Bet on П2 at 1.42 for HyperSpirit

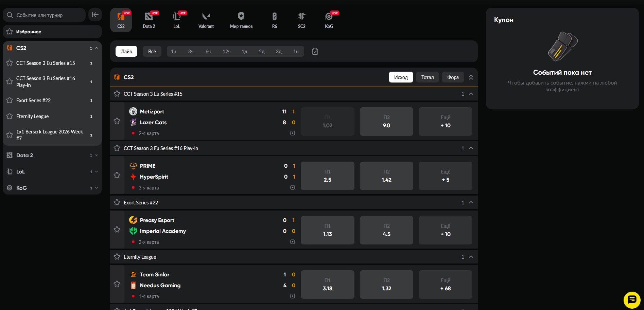point(386,176)
